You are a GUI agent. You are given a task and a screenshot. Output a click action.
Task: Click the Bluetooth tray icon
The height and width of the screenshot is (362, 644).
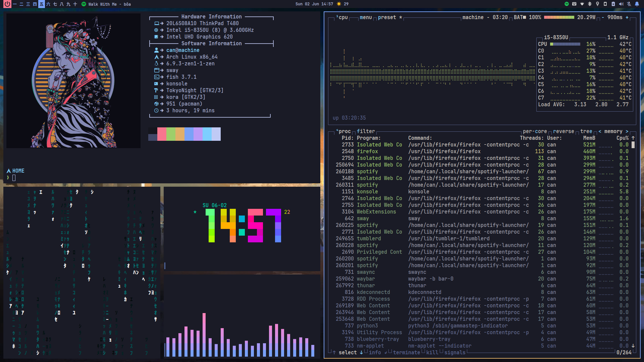pyautogui.click(x=590, y=4)
